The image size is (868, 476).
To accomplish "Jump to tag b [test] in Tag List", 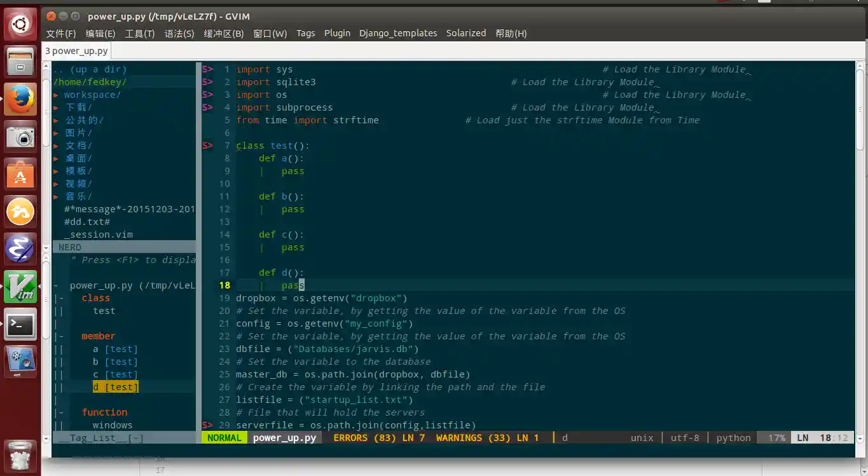I will tap(114, 362).
